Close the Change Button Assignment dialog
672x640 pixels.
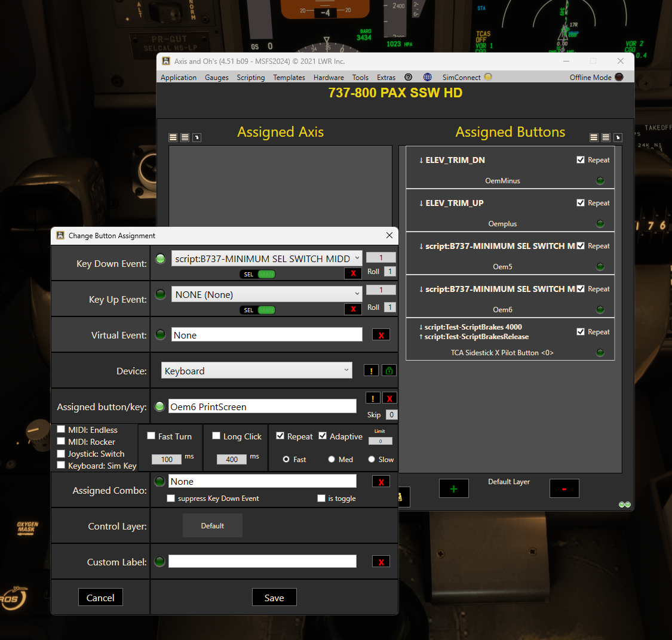[x=389, y=235]
